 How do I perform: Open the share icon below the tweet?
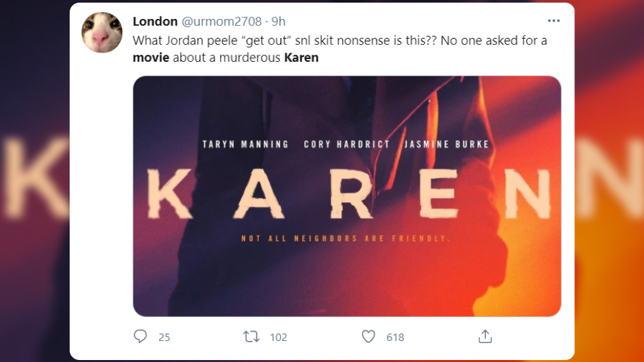pyautogui.click(x=485, y=336)
